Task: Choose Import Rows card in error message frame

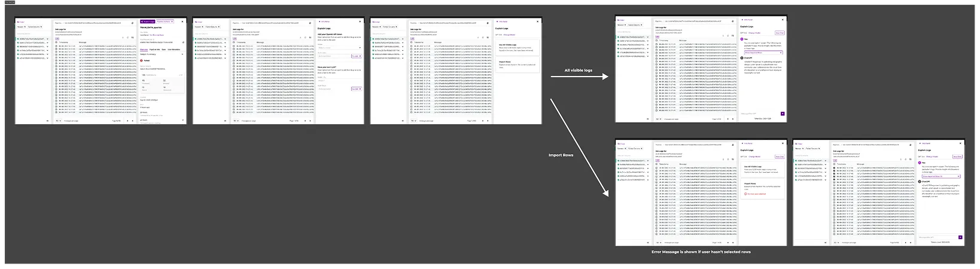Action: coord(763,189)
